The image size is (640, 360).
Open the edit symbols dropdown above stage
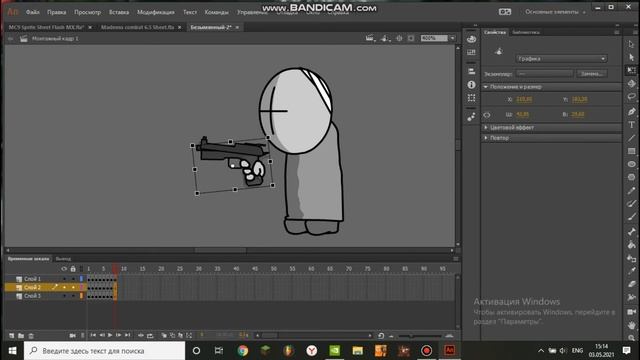tap(385, 38)
